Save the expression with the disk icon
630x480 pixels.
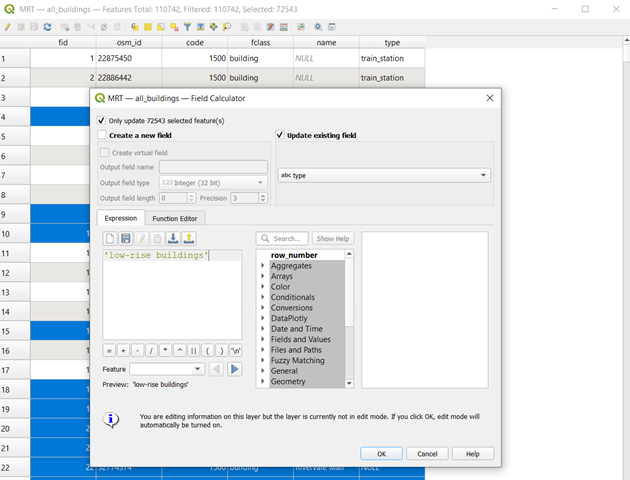click(126, 239)
